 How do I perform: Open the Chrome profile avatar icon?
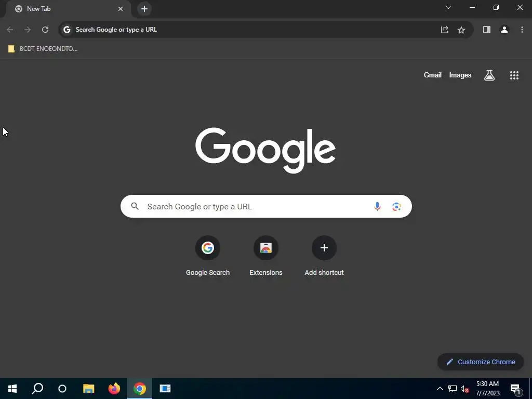point(504,30)
